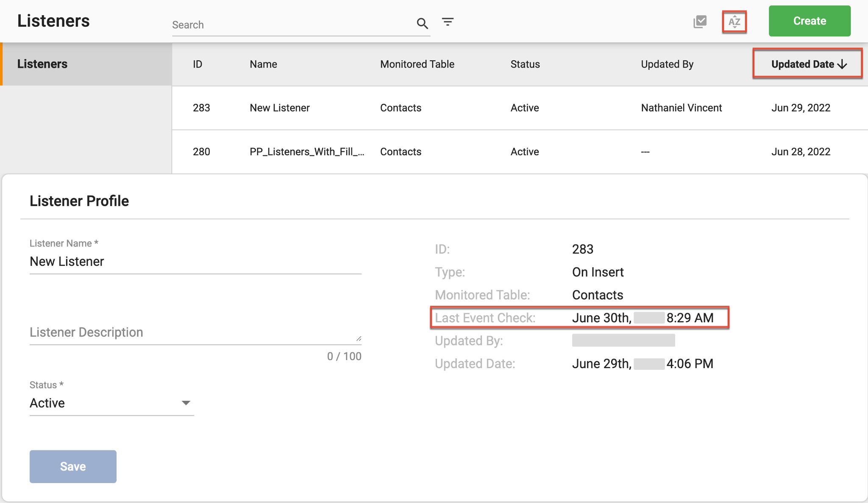Select the Listeners sidebar tab

[x=86, y=64]
